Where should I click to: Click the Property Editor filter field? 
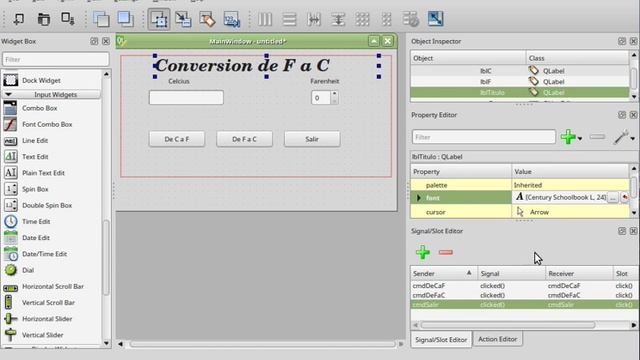click(483, 137)
